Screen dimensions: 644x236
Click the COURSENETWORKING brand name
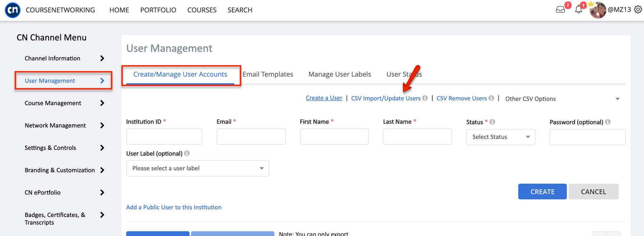click(x=60, y=10)
